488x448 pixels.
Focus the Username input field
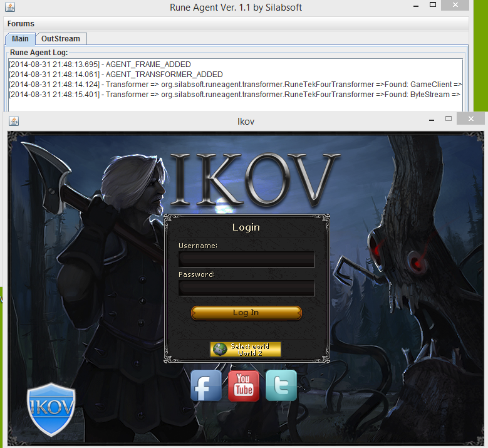(x=246, y=259)
